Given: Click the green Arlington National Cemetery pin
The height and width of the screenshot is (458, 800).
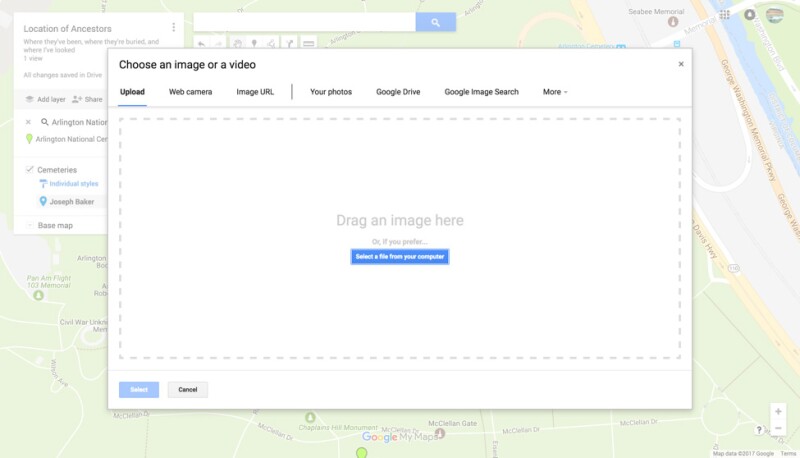Looking at the screenshot, I should 29,139.
